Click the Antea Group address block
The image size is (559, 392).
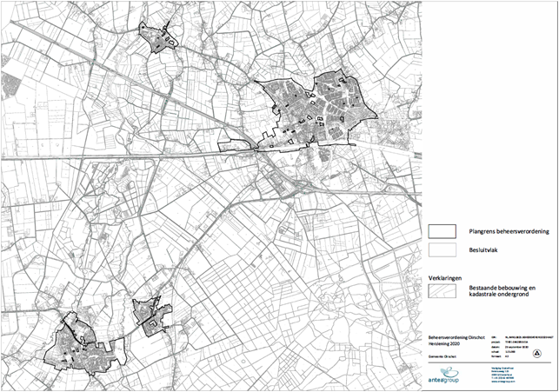pyautogui.click(x=500, y=374)
